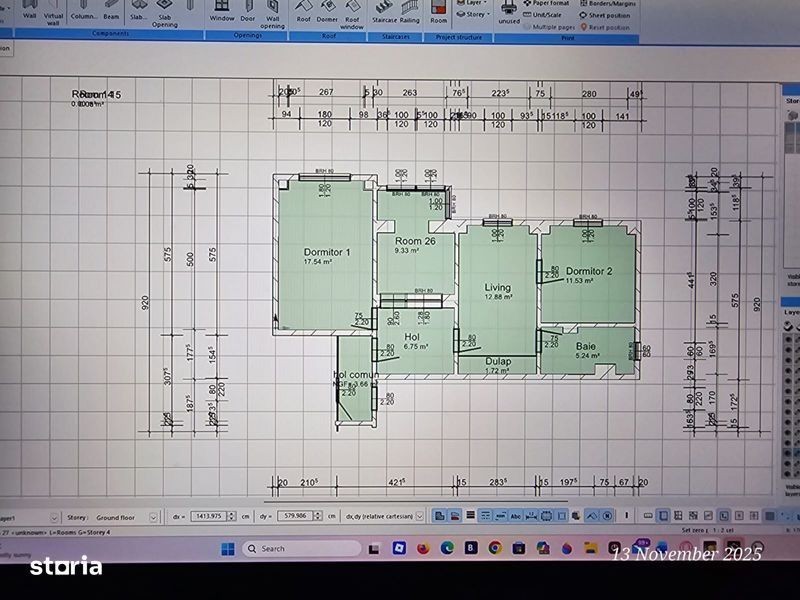Activate the Roof tool
The width and height of the screenshot is (800, 600).
click(x=303, y=12)
